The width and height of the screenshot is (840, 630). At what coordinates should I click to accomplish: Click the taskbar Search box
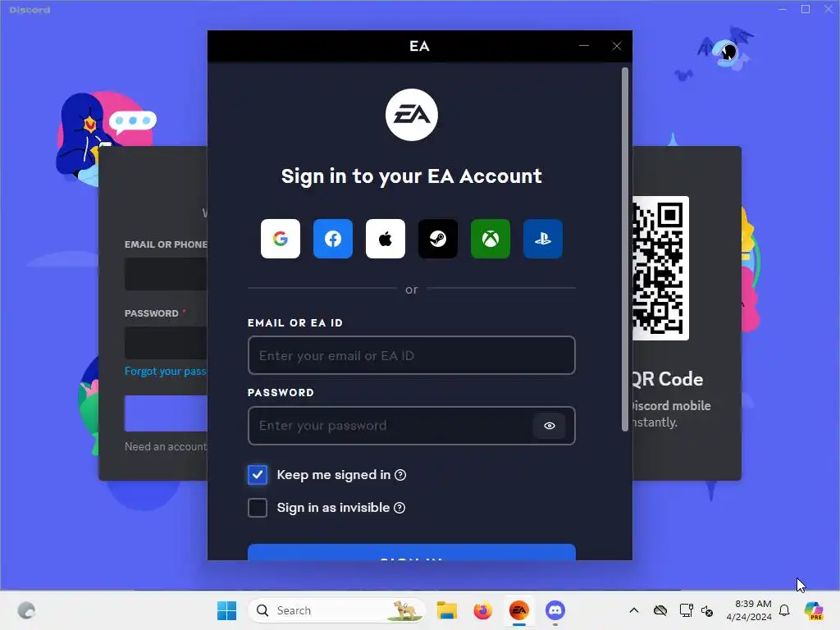pos(336,610)
